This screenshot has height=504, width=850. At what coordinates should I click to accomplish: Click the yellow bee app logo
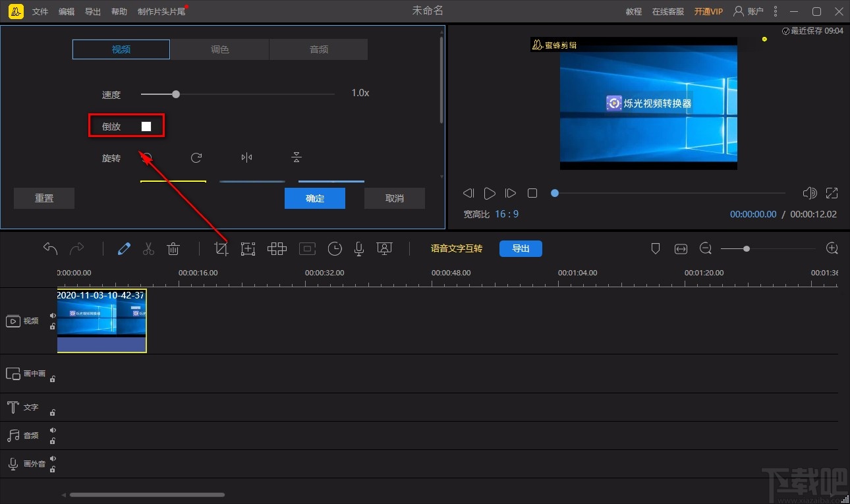click(16, 11)
